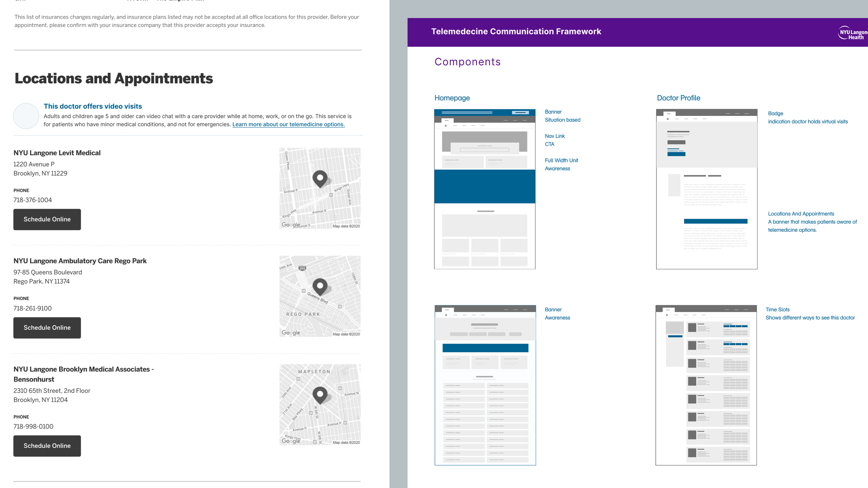
Task: Click the Nav Link CTA annotation
Action: coord(555,140)
